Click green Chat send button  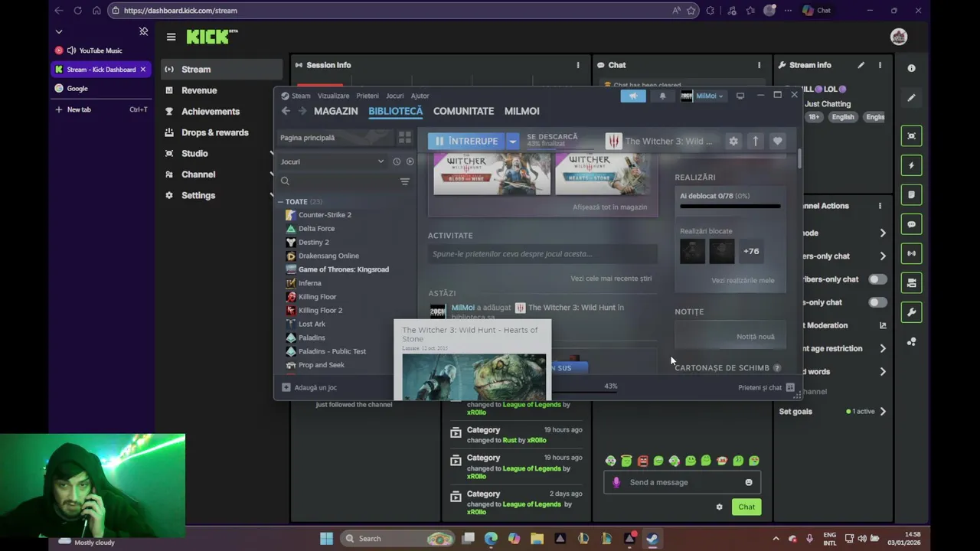(746, 507)
